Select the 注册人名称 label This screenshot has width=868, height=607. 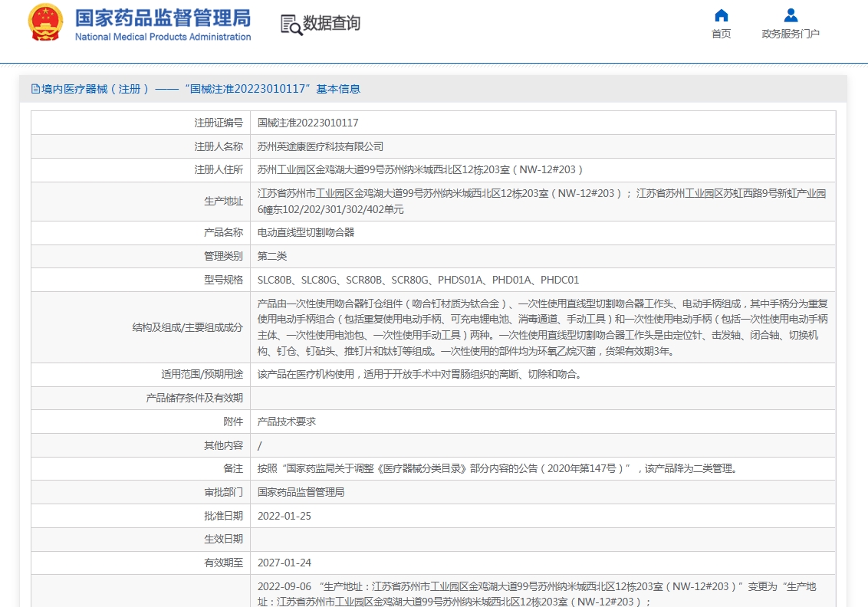coord(219,146)
